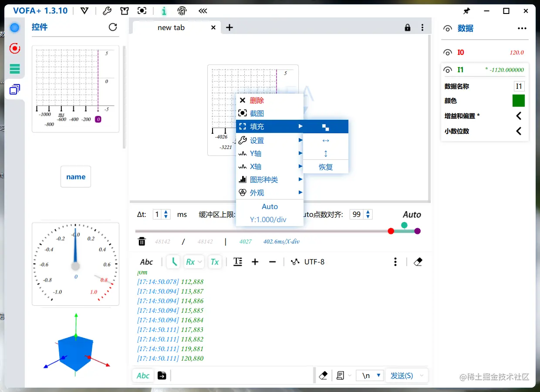
Task: Open the Y轴 submenu in context menu
Action: coord(256,153)
